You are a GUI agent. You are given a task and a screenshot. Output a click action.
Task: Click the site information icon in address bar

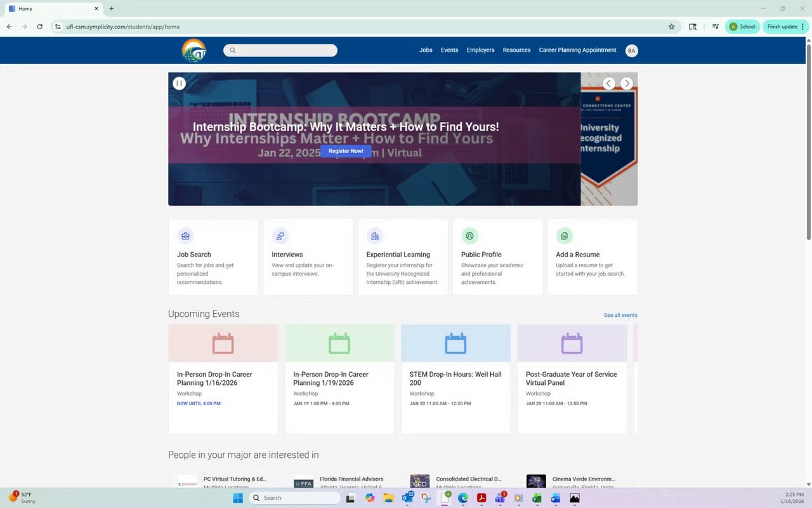pyautogui.click(x=57, y=27)
